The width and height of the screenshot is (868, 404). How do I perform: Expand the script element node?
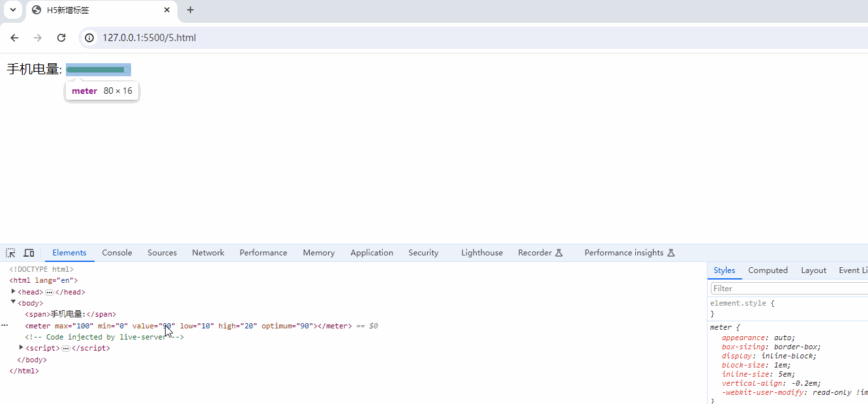(22, 347)
